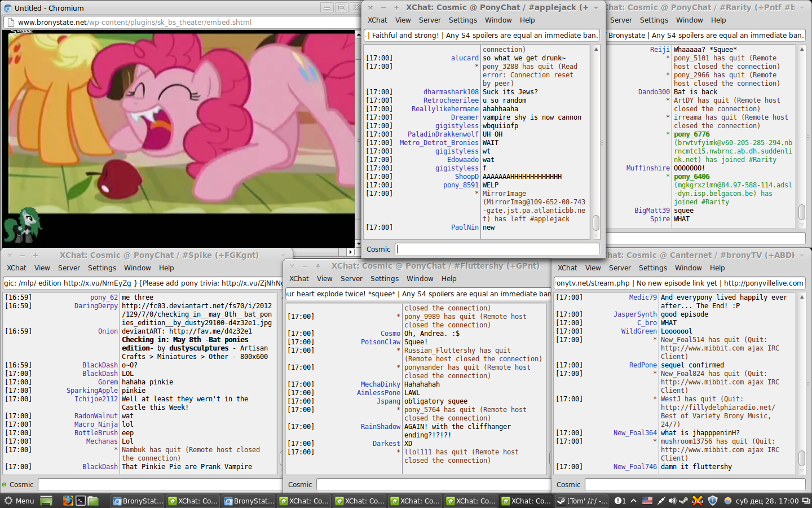Open Window menu in #Fluttershy window
The height and width of the screenshot is (508, 812).
tap(420, 279)
